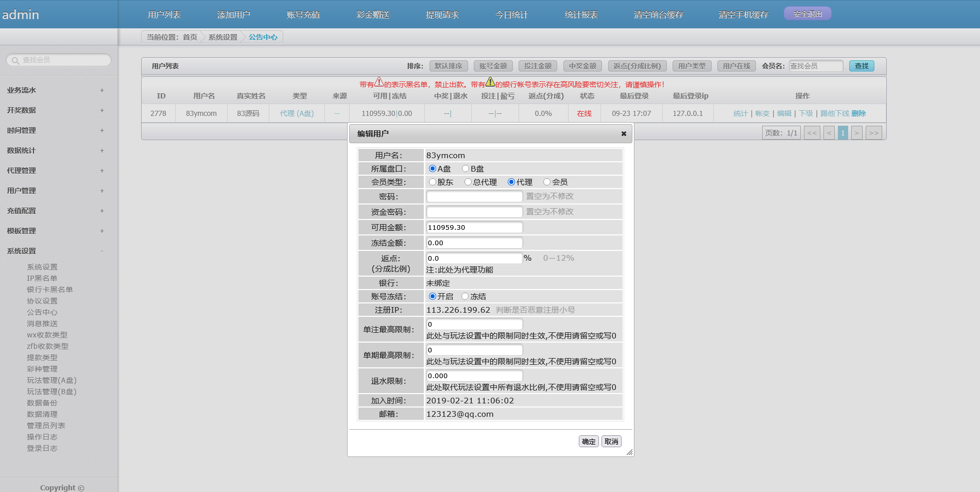The height and width of the screenshot is (492, 980).
Task: Choose 会员 as member type
Action: click(547, 182)
